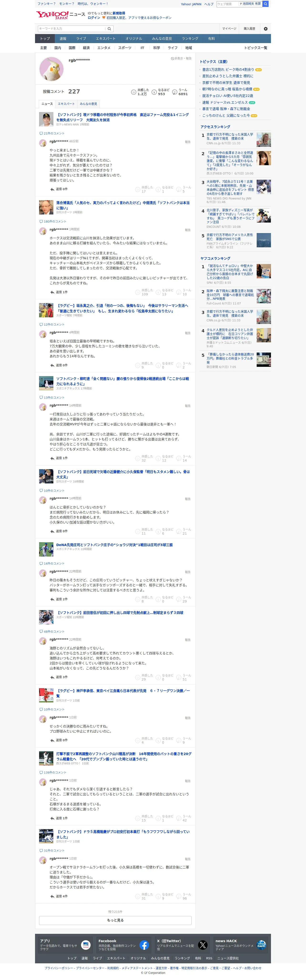Expand the 返信 3件 replies

coord(59,677)
